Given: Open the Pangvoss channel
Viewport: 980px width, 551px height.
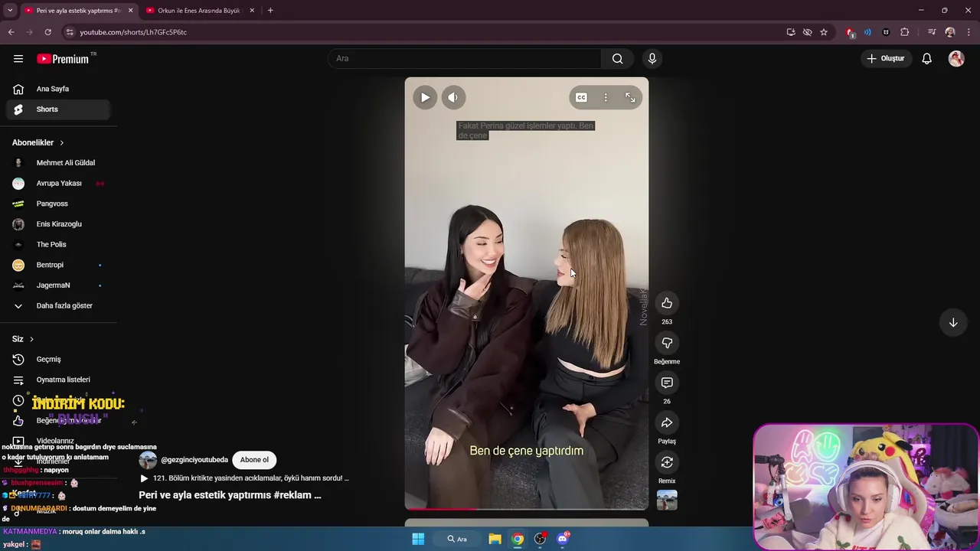Looking at the screenshot, I should point(58,204).
